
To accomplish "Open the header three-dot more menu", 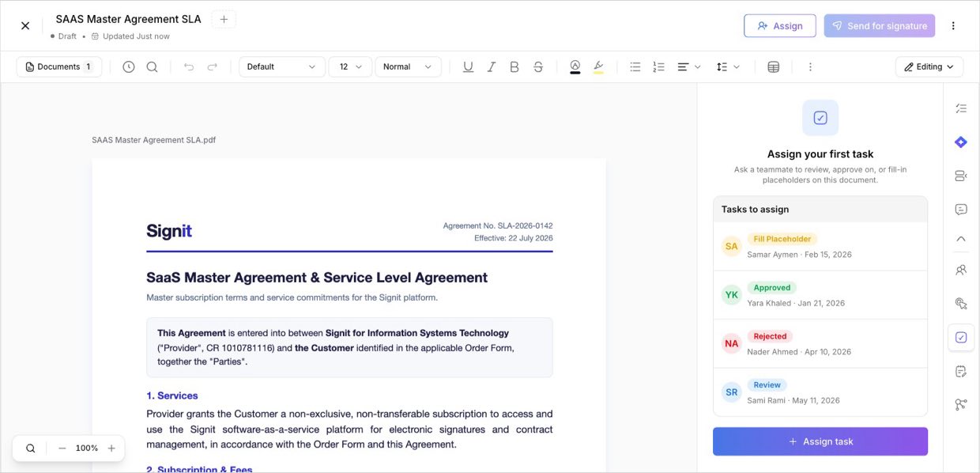I will point(953,25).
